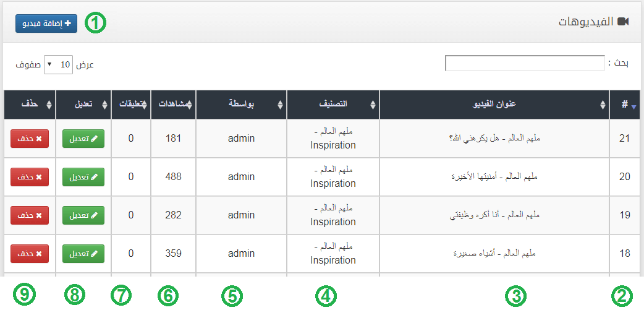The height and width of the screenshot is (323, 644).
Task: Click comments count 0 in video 21 row
Action: pyautogui.click(x=131, y=139)
